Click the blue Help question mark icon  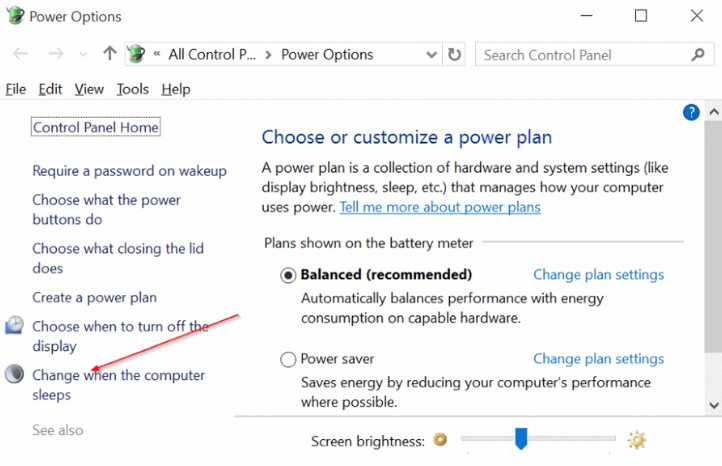point(691,113)
